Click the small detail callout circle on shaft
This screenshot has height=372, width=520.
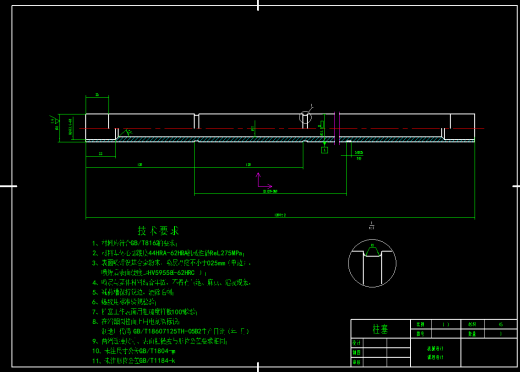[x=305, y=117]
